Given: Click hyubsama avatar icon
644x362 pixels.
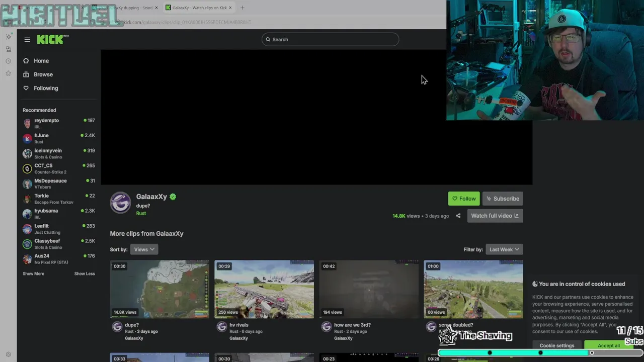Looking at the screenshot, I should (x=27, y=214).
